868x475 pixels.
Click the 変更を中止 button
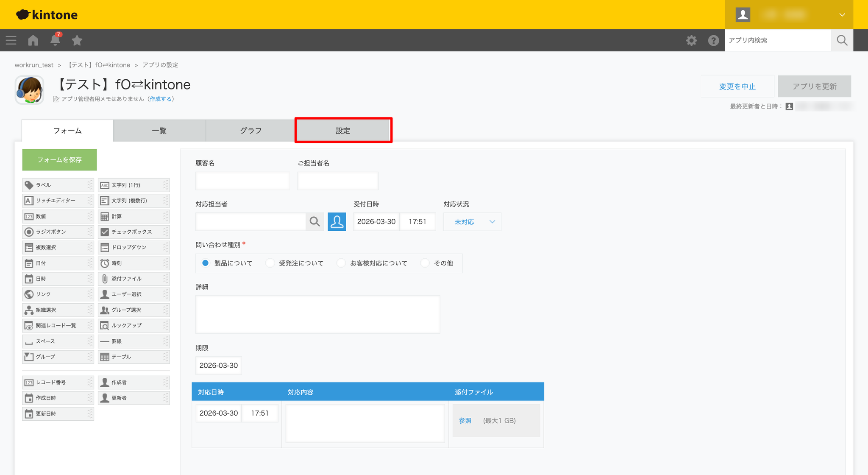737,87
